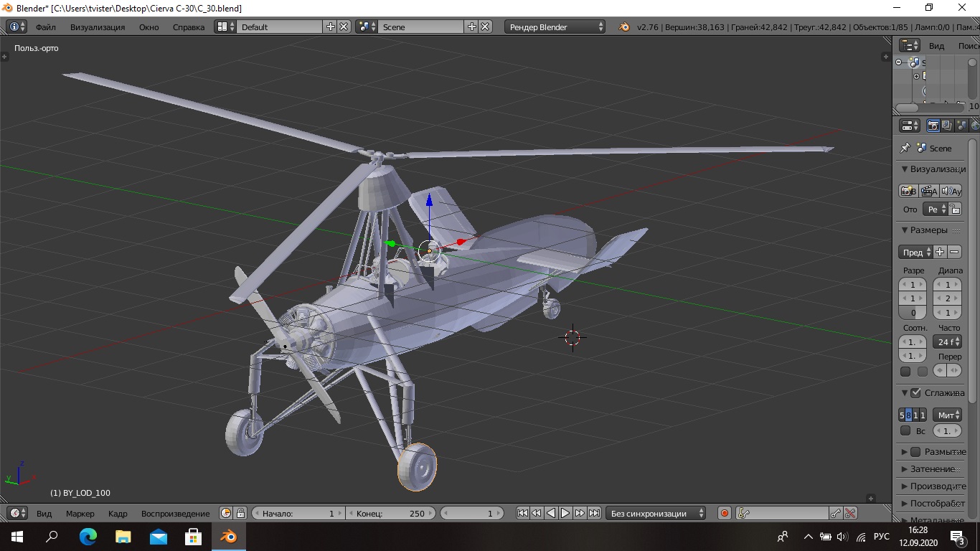Image resolution: width=980 pixels, height=551 pixels.
Task: Enable the Размытие motion blur checkbox
Action: (915, 452)
